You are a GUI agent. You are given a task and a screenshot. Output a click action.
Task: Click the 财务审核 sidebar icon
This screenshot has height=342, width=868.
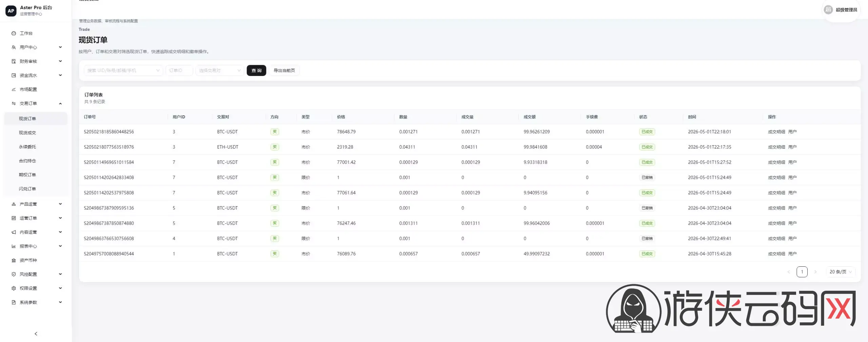[14, 61]
